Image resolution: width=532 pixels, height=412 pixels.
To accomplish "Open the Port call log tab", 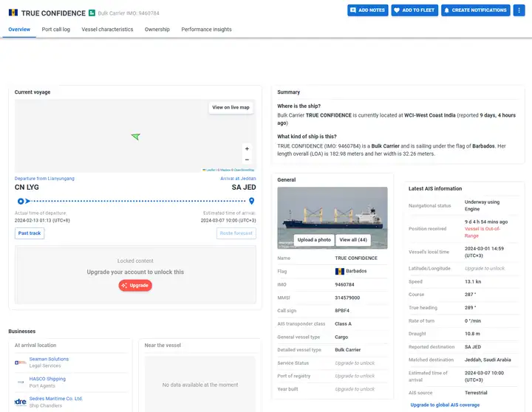I will [56, 30].
